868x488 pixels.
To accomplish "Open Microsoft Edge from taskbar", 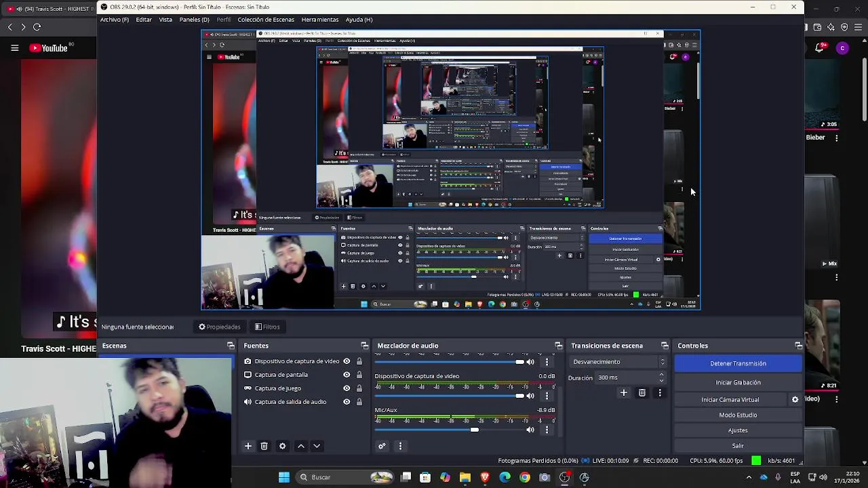I will 505,477.
